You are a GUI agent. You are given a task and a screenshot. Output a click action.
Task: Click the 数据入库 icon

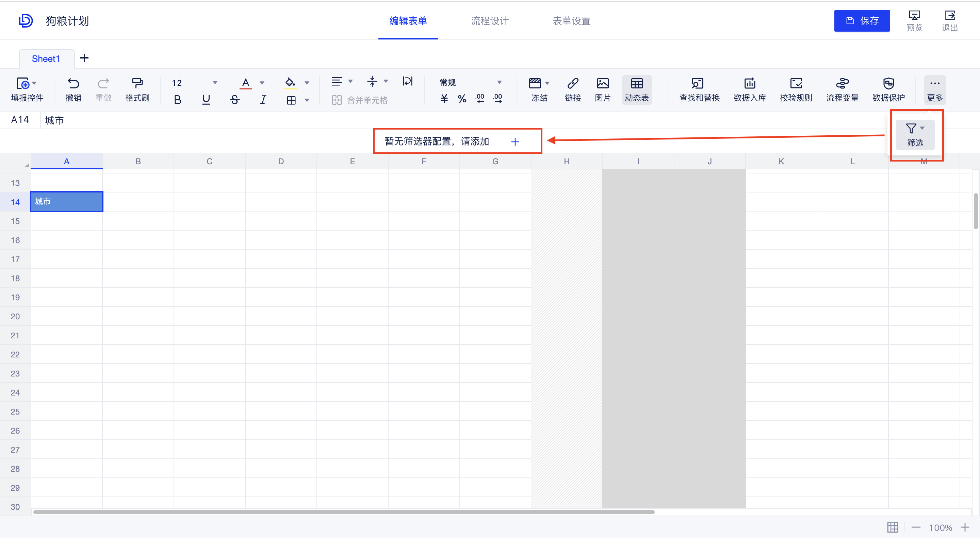pos(749,90)
